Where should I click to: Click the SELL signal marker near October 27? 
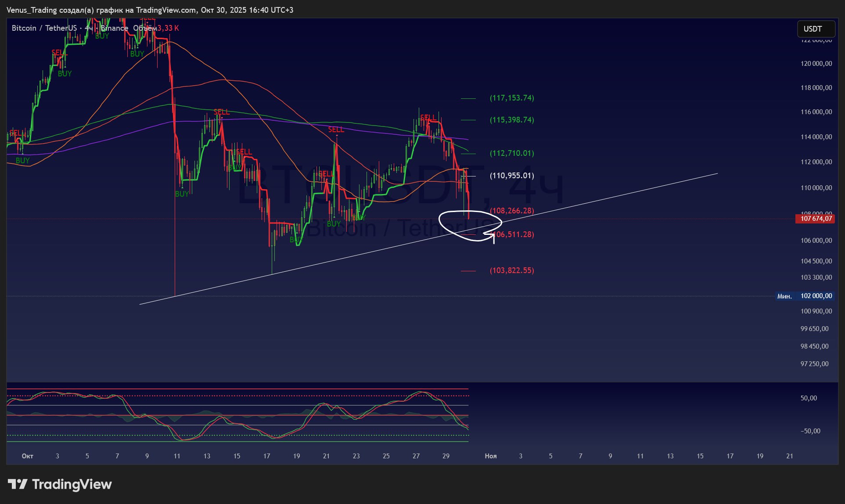[428, 117]
